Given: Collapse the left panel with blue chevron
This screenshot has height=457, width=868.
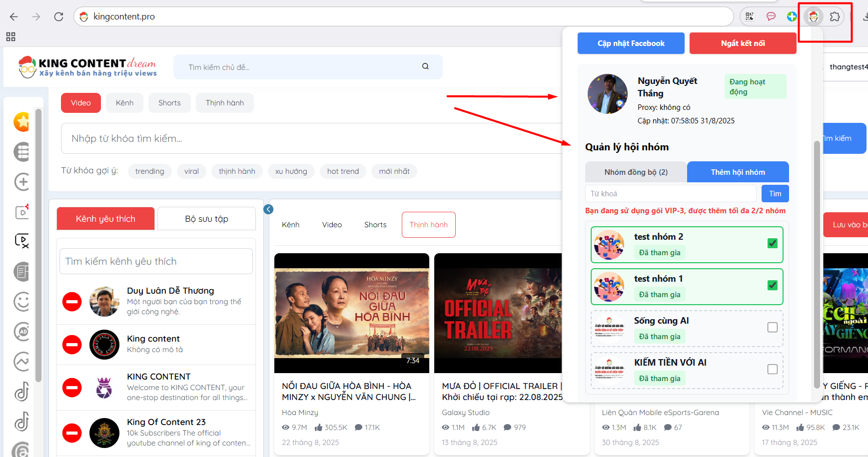Looking at the screenshot, I should [268, 209].
